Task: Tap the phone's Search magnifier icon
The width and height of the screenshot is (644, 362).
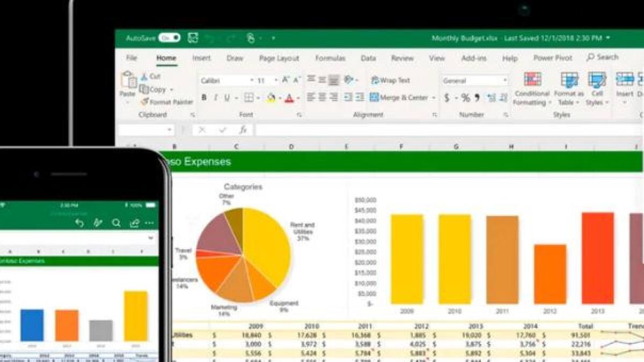Action: pos(116,223)
